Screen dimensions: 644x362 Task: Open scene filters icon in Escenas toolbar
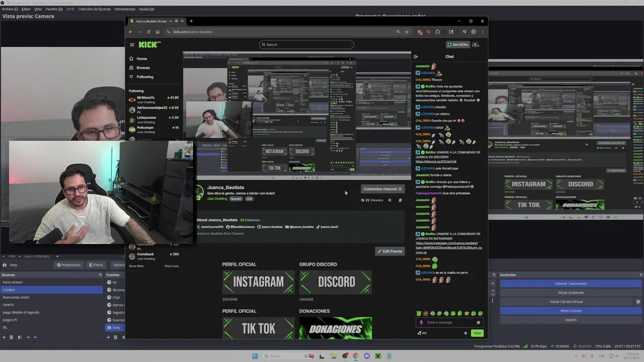click(20, 337)
